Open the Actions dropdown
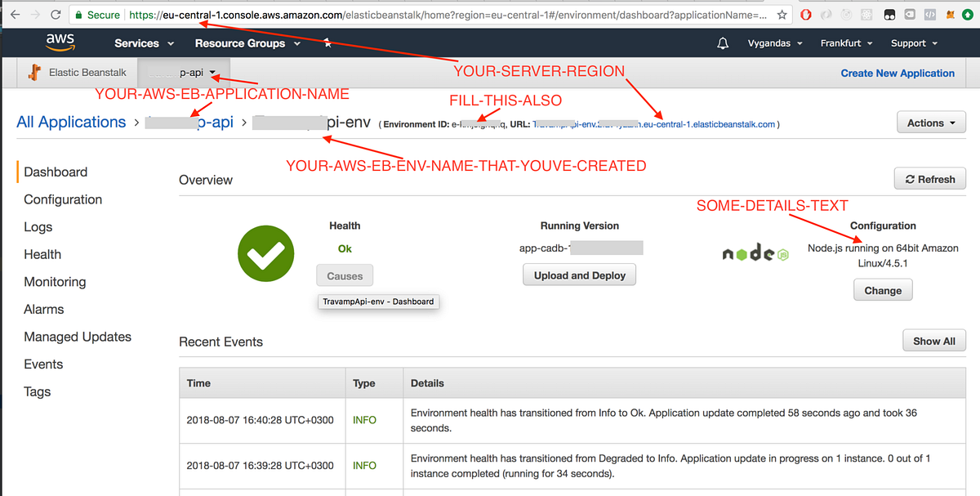 (x=930, y=122)
